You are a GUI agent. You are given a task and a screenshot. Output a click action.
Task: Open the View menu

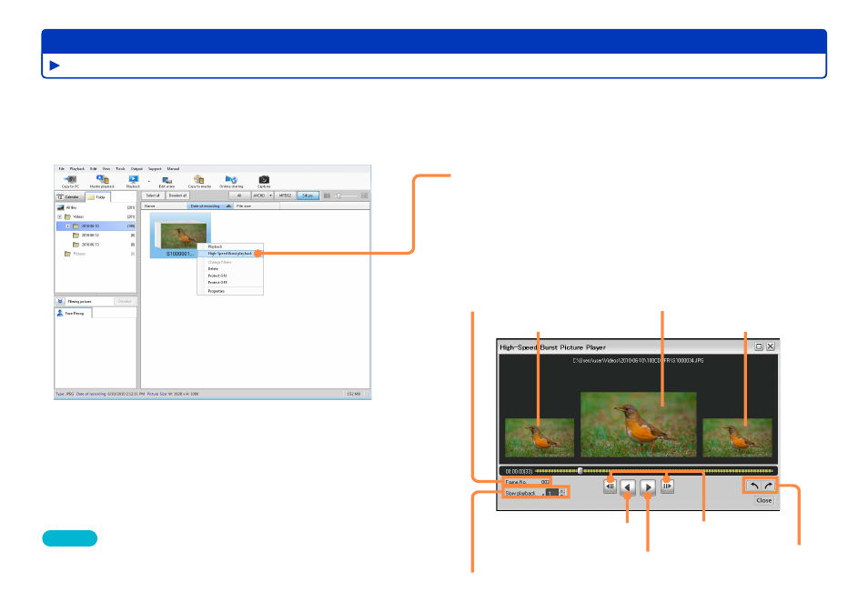106,169
